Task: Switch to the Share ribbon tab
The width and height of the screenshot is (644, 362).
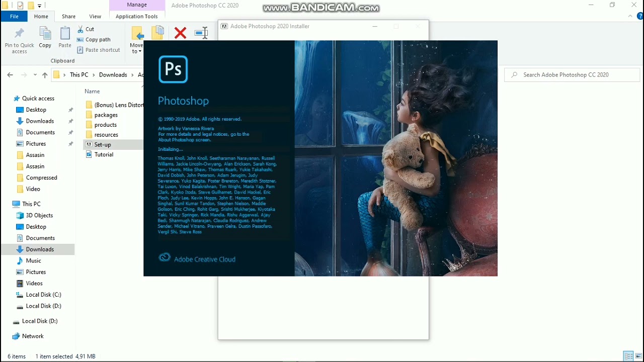Action: pyautogui.click(x=69, y=17)
